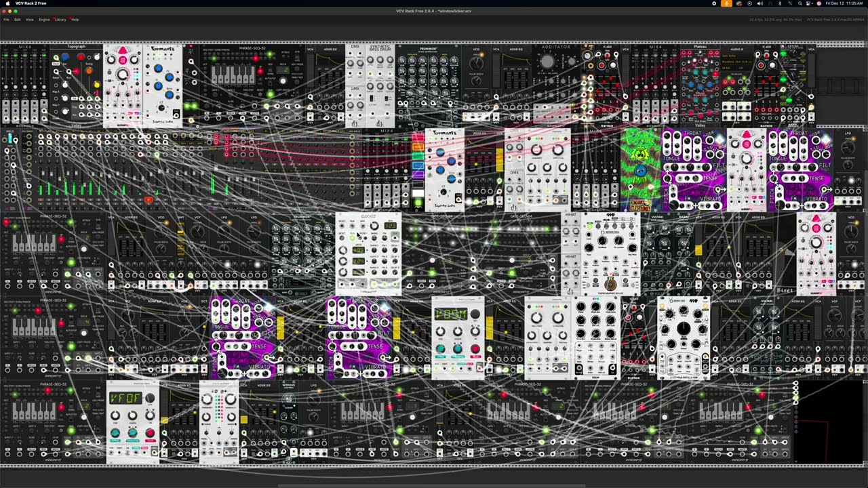868x488 pixels.
Task: Open the Apple menu
Action: pyautogui.click(x=7, y=3)
